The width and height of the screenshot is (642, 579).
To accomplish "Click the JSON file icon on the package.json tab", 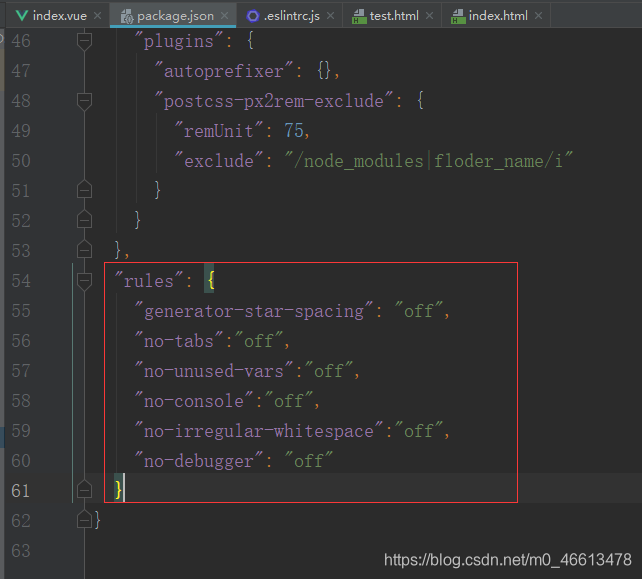I will pos(127,16).
